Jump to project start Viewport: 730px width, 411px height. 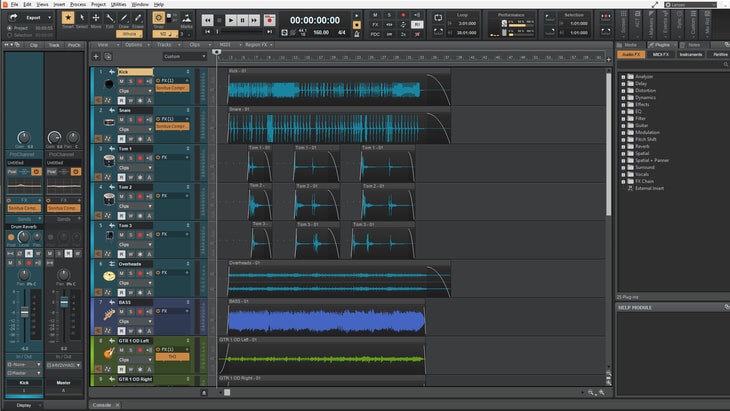(208, 32)
